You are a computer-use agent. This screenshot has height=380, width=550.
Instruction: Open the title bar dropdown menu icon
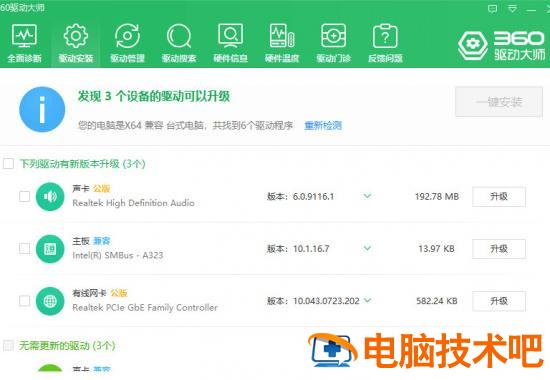[512, 9]
